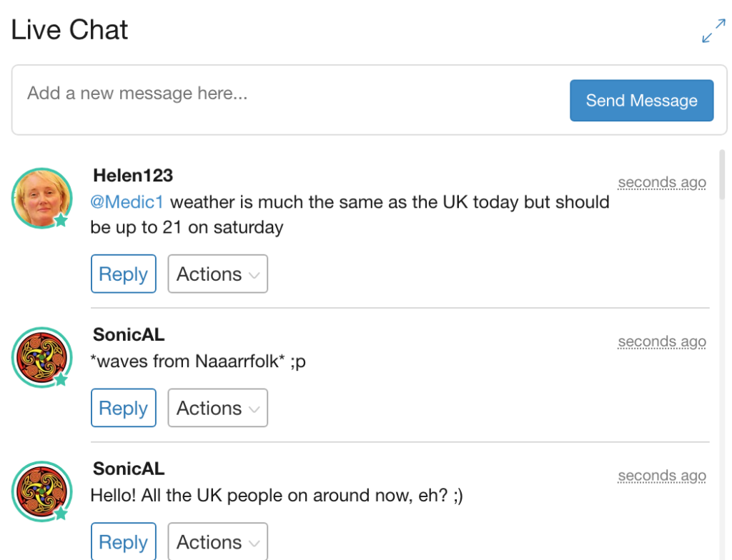Reply to SonicAL's waves from Naaarrfolk message
The image size is (732, 560).
tap(123, 408)
